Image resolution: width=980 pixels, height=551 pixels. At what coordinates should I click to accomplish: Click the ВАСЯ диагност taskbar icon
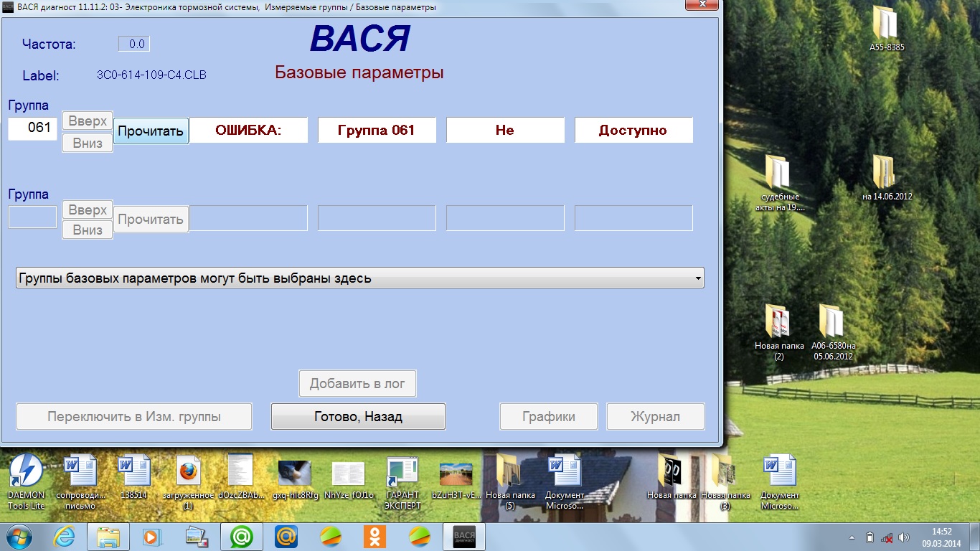click(463, 537)
